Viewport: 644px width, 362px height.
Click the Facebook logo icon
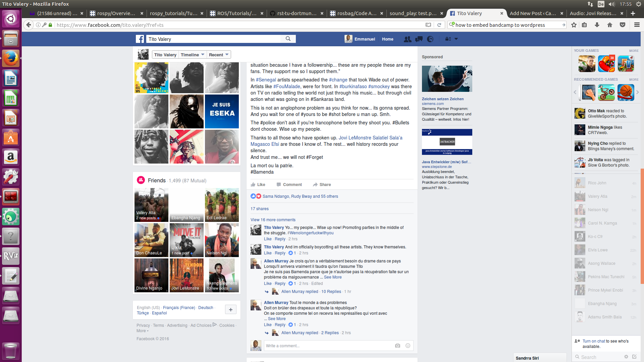click(x=140, y=39)
